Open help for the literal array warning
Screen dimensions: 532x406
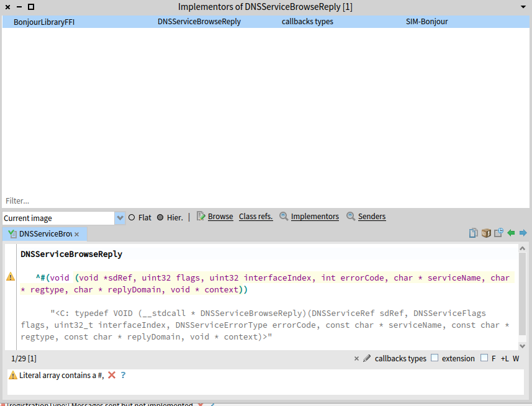[x=123, y=375]
